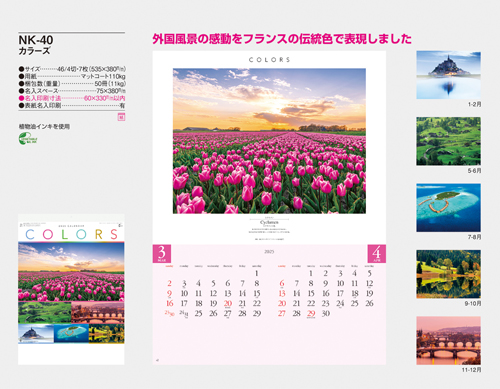
Task: Click the small pink square icon below specs
Action: pos(122,117)
